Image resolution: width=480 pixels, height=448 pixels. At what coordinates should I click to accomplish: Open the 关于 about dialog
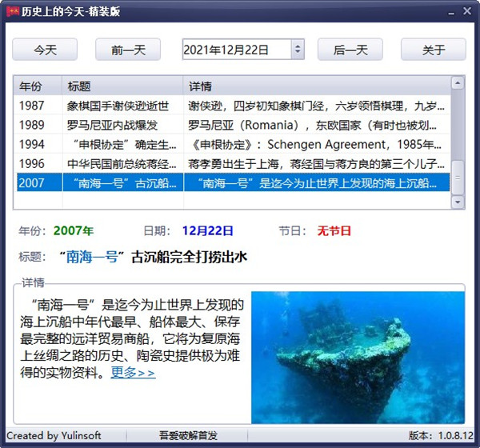[x=434, y=50]
